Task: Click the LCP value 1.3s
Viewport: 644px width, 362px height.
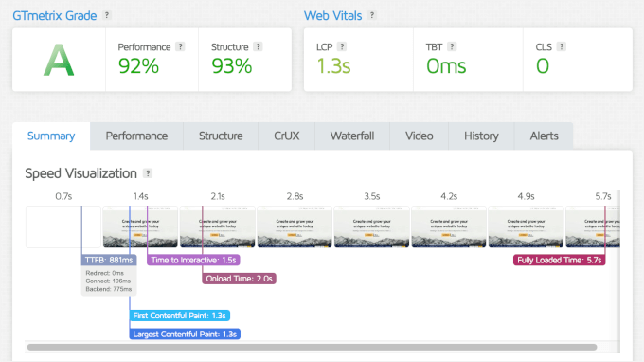Action: [x=333, y=66]
